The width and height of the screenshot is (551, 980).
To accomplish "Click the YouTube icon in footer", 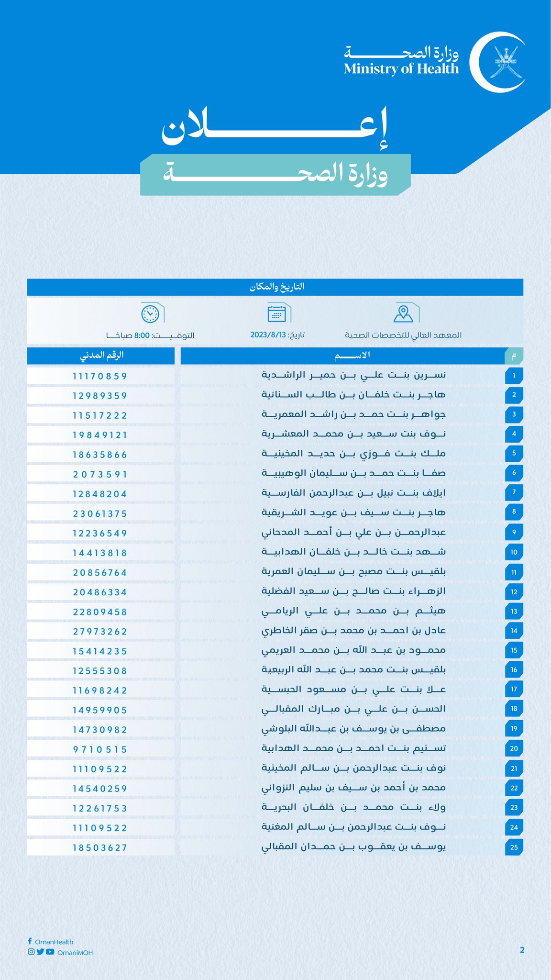I will point(50,952).
